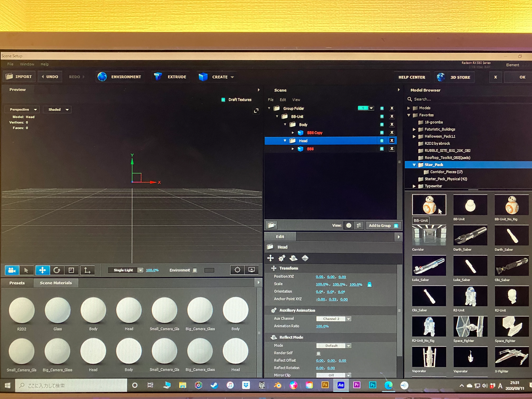The image size is (532, 399).
Task: Toggle the Draft Textures checkbox
Action: tap(223, 100)
